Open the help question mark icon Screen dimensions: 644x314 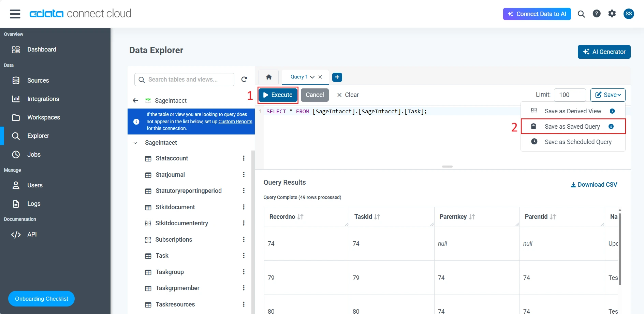(597, 14)
